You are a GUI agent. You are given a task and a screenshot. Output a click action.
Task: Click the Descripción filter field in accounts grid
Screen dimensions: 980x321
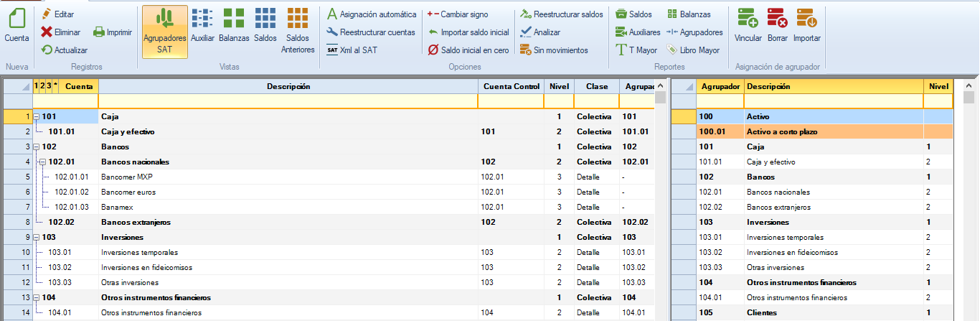pyautogui.click(x=287, y=101)
